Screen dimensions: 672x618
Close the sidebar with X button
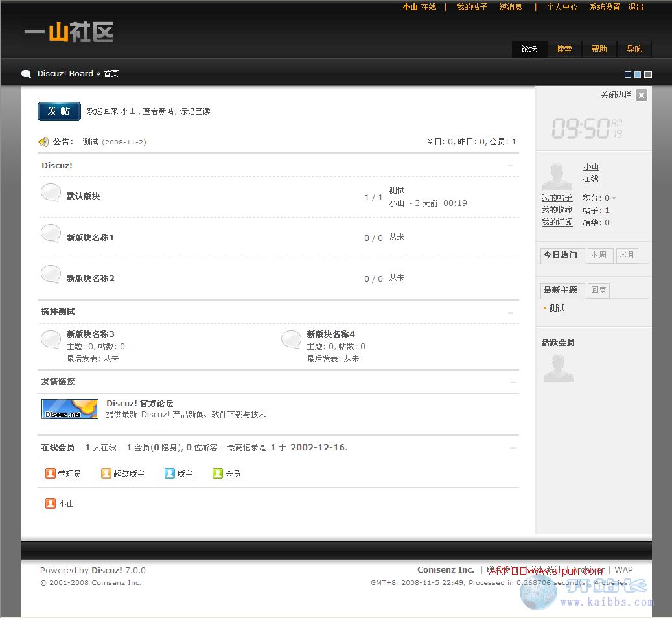[641, 95]
